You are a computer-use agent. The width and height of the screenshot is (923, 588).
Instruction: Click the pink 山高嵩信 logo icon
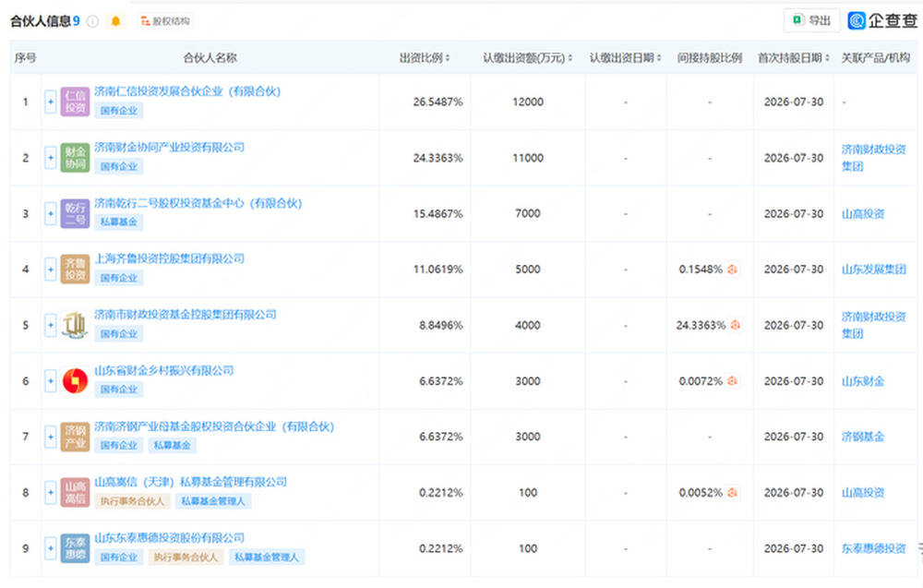point(76,492)
